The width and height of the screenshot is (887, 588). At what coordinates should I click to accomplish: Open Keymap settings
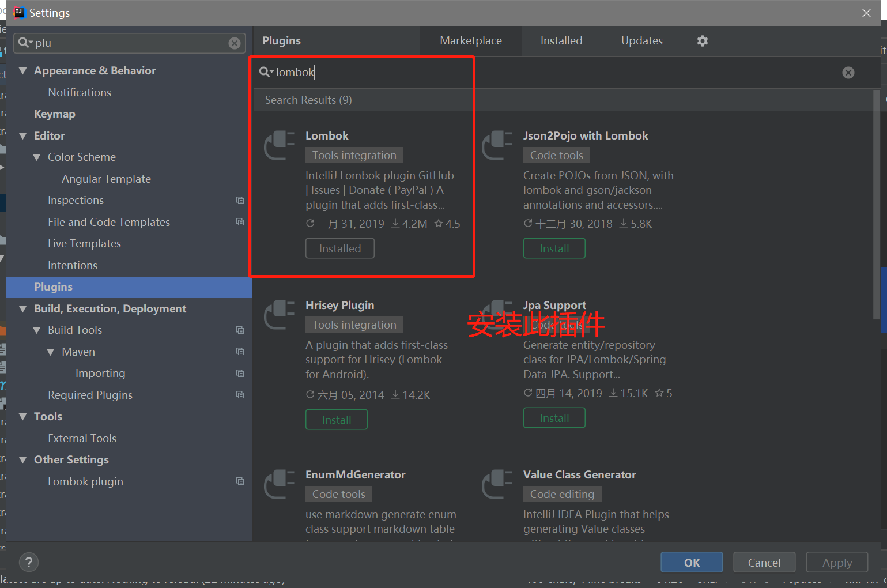coord(55,114)
